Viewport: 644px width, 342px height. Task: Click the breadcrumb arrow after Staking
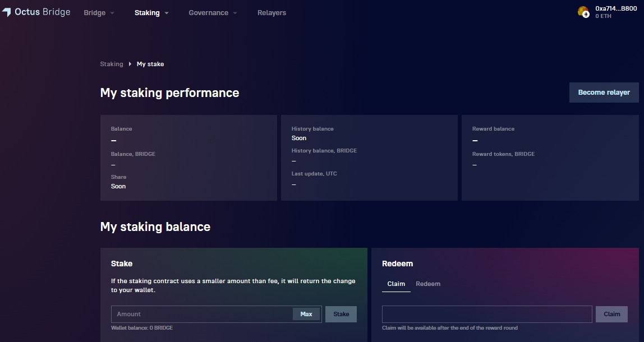(x=130, y=64)
